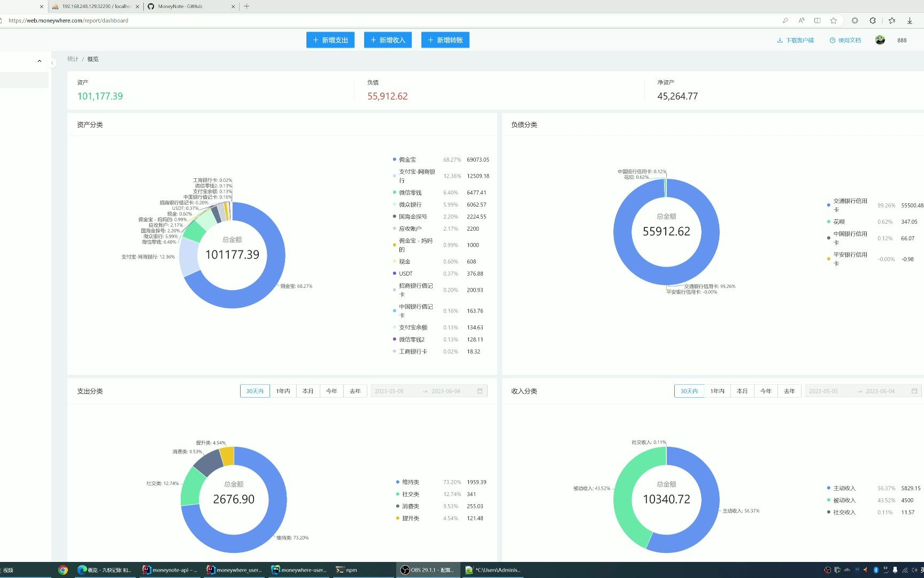Toggle 佣金宝 legend dot in asset chart
Viewport: 924px width, 578px height.
tap(395, 159)
